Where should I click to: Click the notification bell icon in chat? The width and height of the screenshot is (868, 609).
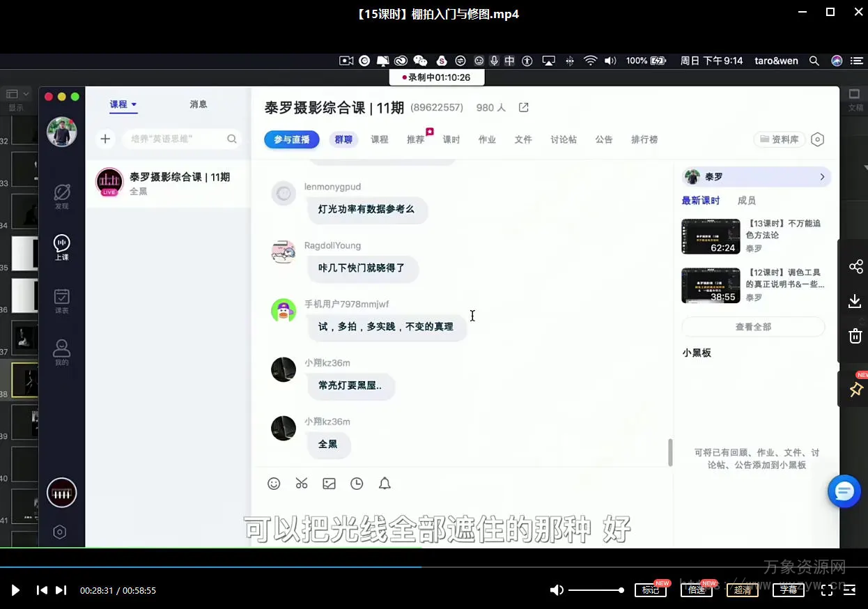click(385, 484)
